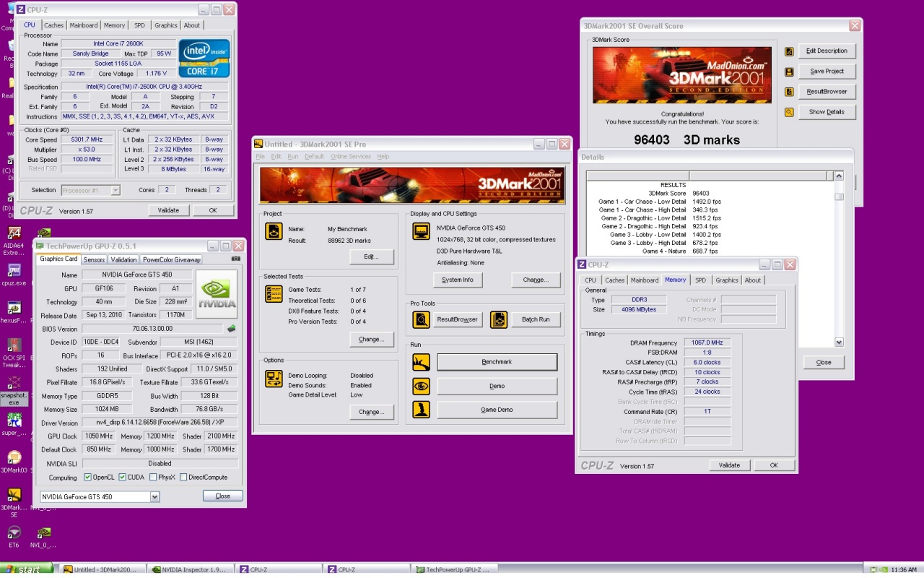Disable the CUDA checkbox in GPU-Z
This screenshot has width=924, height=578.
(123, 478)
